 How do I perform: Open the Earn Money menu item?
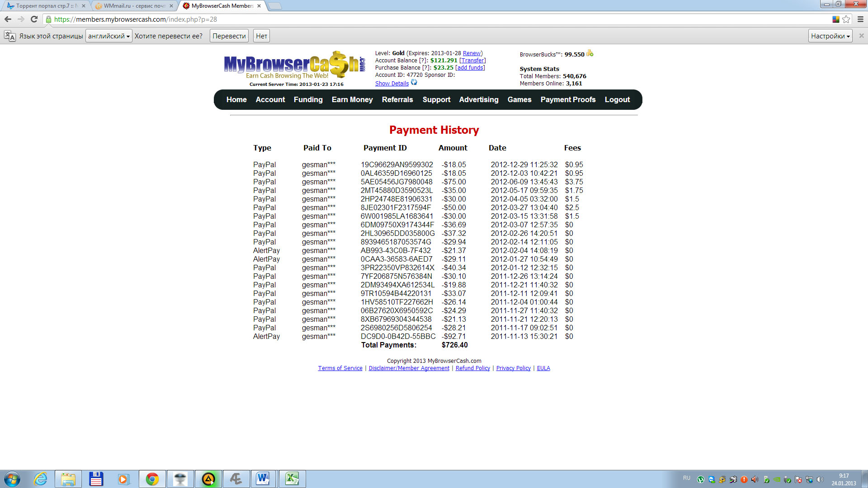[352, 99]
